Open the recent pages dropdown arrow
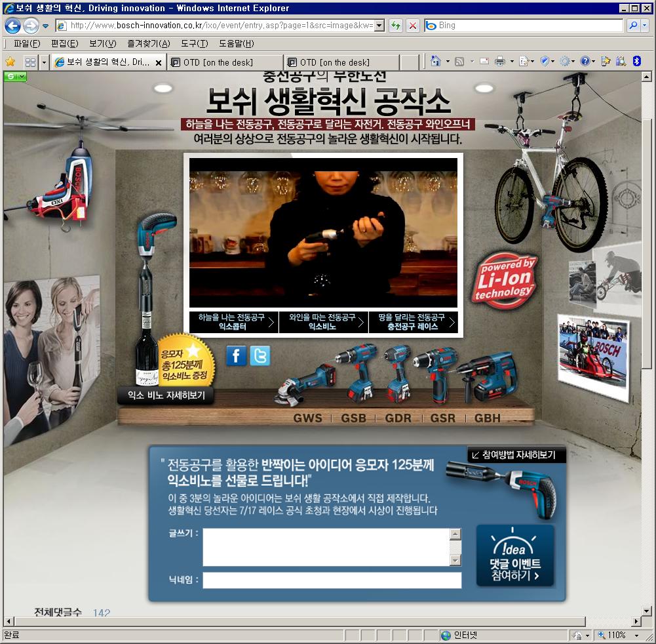The image size is (656, 644). click(x=45, y=26)
